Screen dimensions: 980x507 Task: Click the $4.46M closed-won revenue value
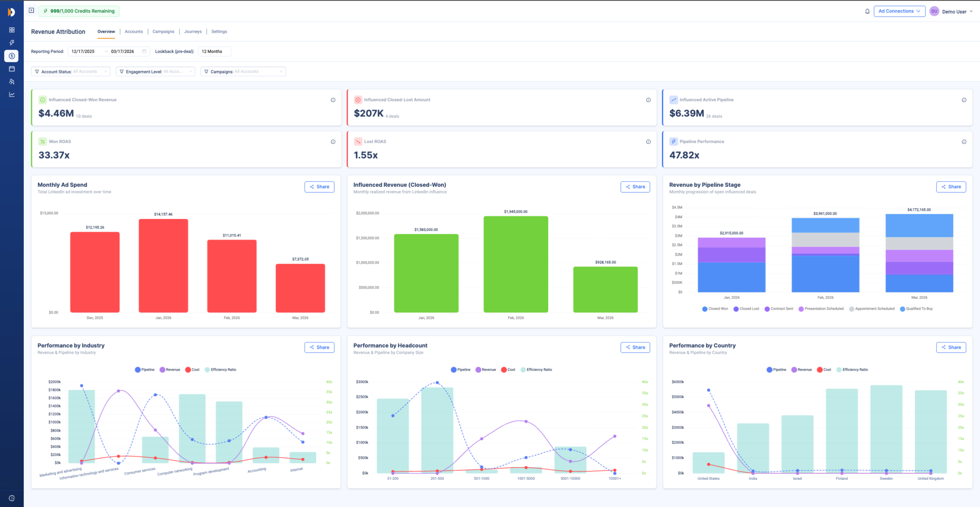tap(56, 113)
